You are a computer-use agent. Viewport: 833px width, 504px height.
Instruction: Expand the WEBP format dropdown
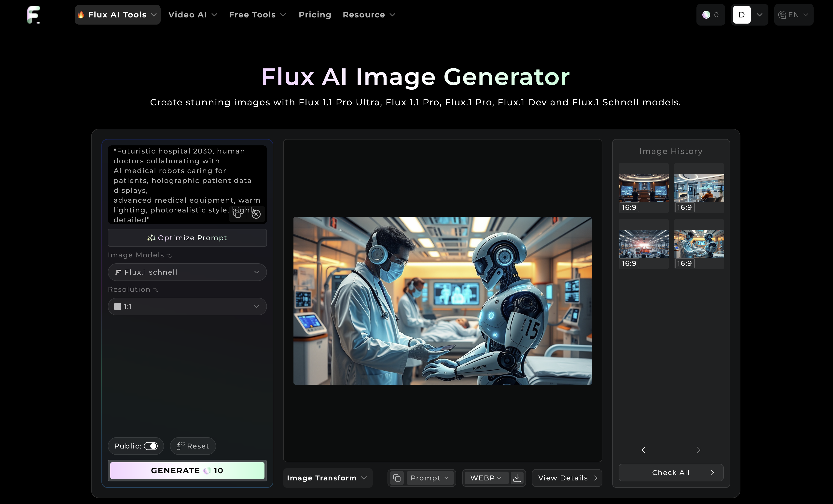(486, 478)
